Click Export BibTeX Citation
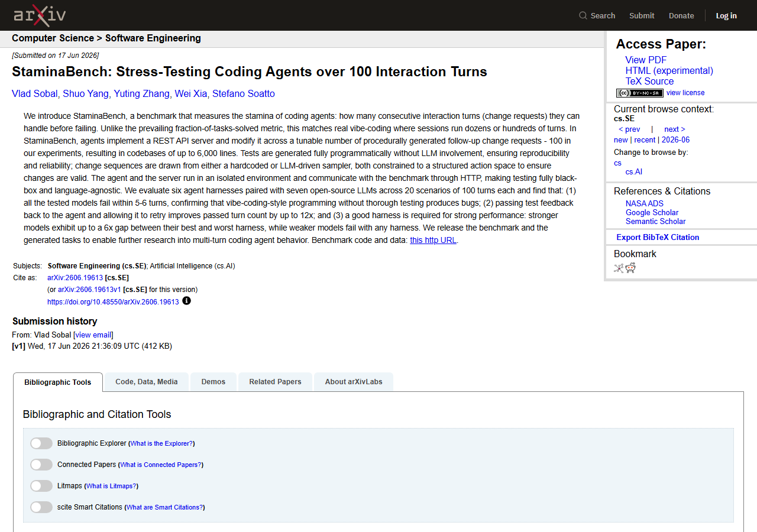This screenshot has width=757, height=532. (x=658, y=237)
